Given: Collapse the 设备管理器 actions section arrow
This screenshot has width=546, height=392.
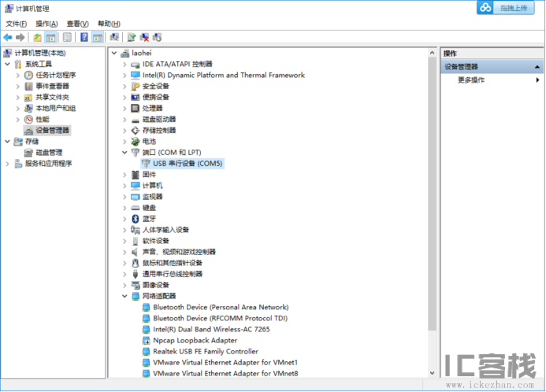Looking at the screenshot, I should coord(537,66).
